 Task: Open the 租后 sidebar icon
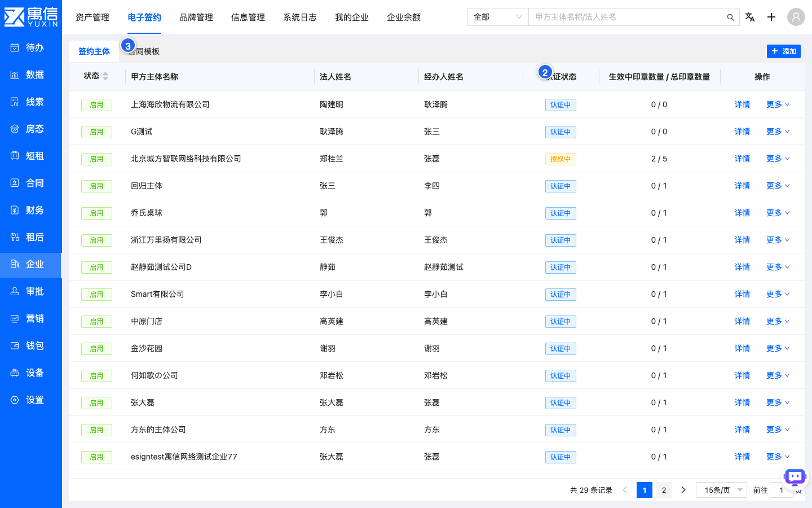point(15,237)
